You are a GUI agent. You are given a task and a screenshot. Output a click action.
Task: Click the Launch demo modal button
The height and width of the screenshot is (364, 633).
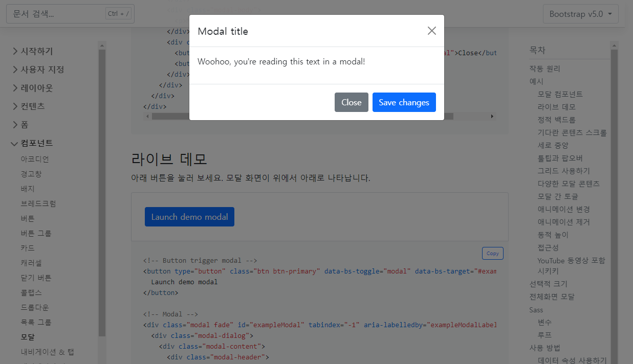click(x=189, y=217)
